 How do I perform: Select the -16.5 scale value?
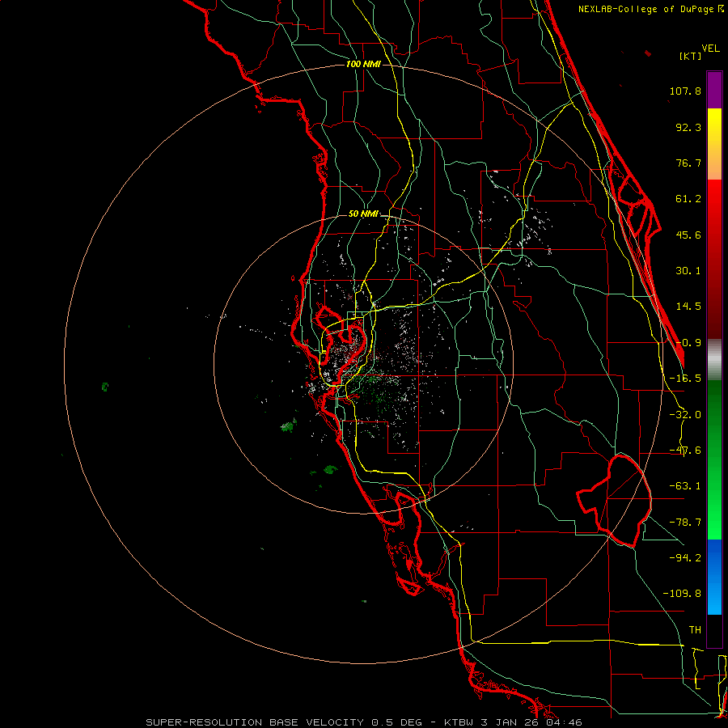click(685, 379)
